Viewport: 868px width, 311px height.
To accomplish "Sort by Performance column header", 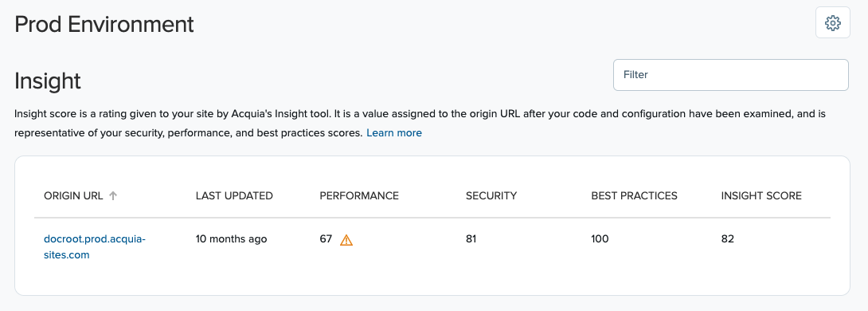I will [x=359, y=195].
